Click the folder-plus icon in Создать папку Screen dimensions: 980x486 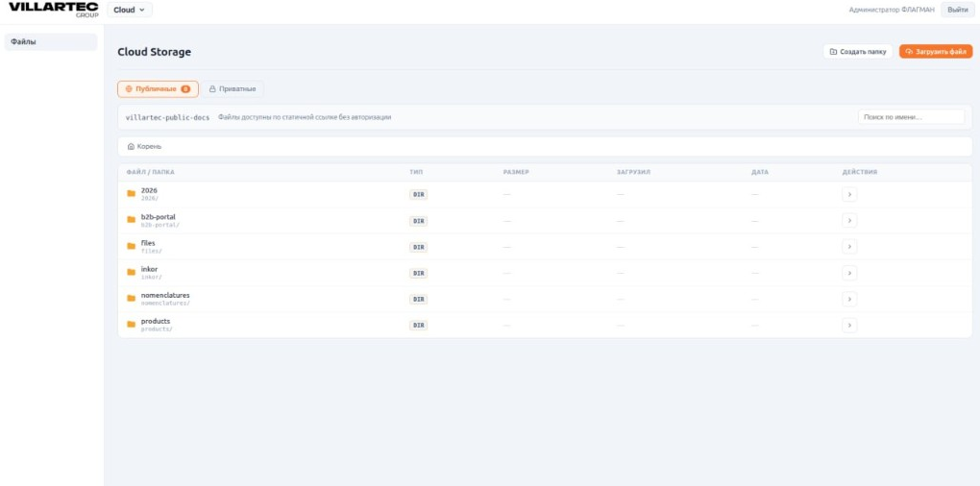(833, 52)
